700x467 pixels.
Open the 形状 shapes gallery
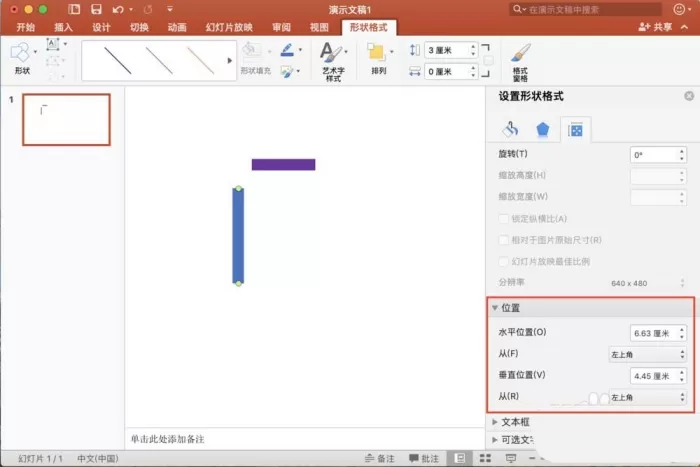[x=22, y=58]
